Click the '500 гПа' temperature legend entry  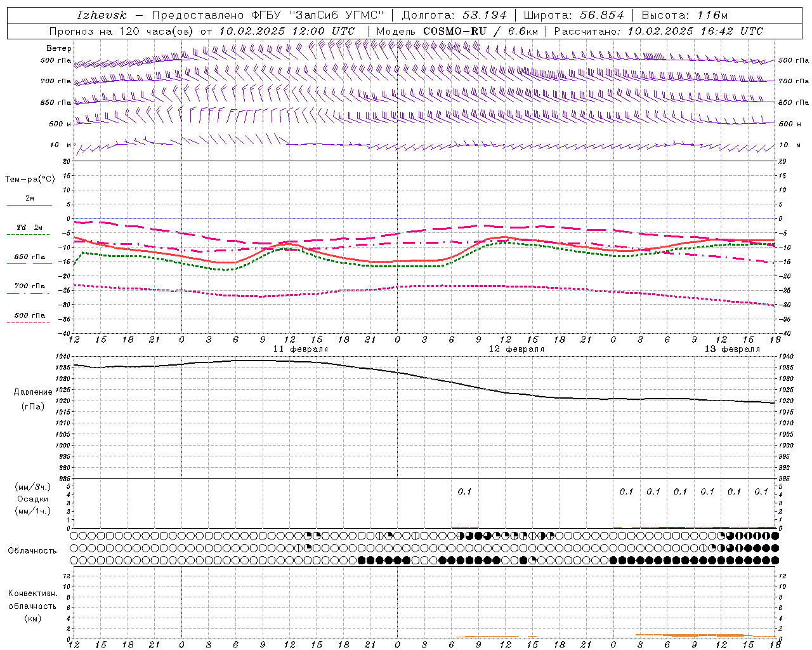(29, 315)
